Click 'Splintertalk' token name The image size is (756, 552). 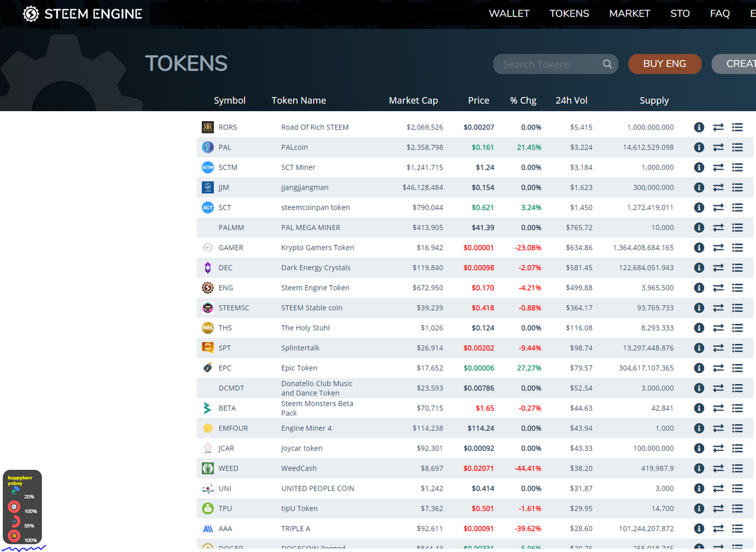point(301,348)
